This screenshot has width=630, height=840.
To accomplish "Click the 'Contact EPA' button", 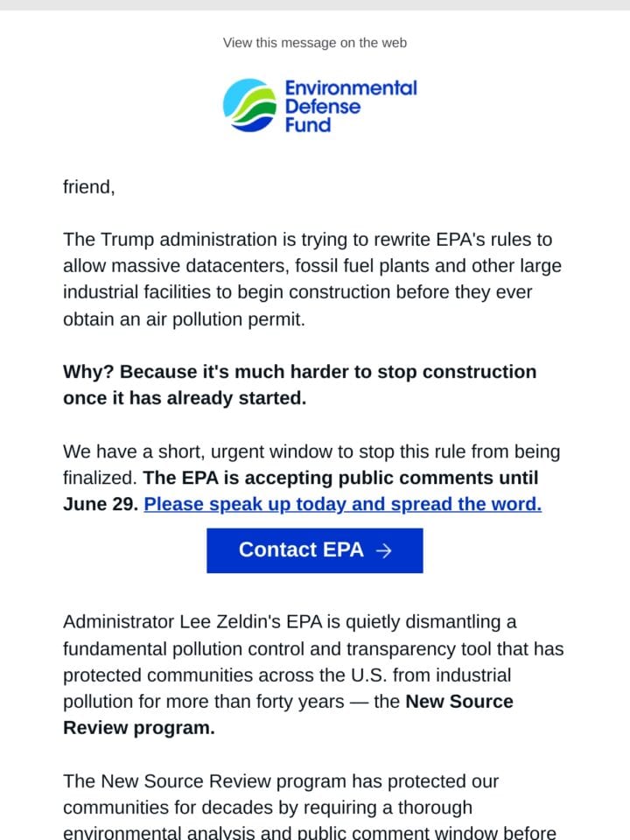I will tap(315, 550).
